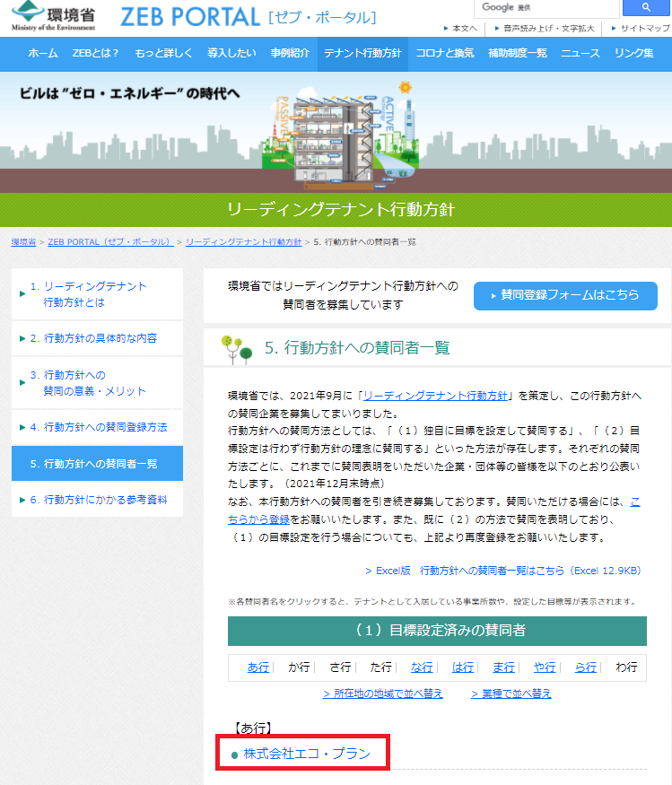Jump to the な行 index link
This screenshot has height=785, width=672.
[x=422, y=667]
